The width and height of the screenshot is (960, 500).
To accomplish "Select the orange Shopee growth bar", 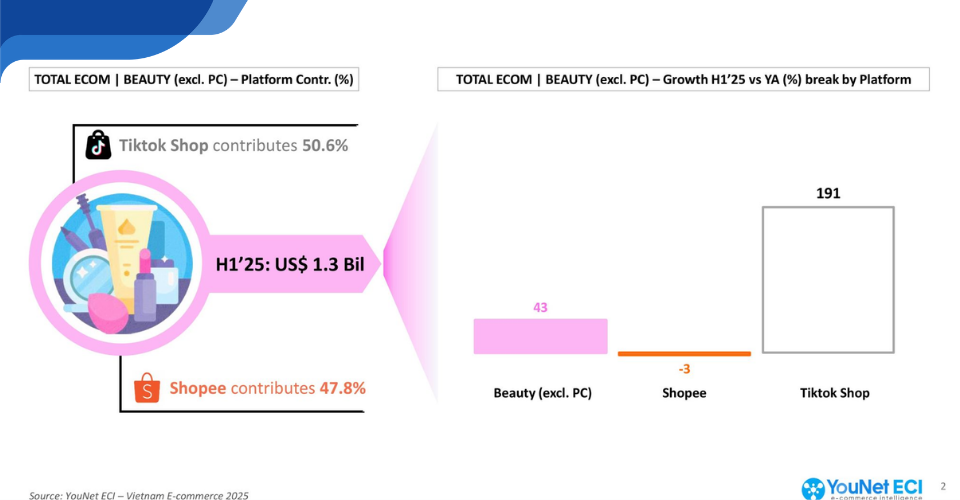I will click(684, 353).
